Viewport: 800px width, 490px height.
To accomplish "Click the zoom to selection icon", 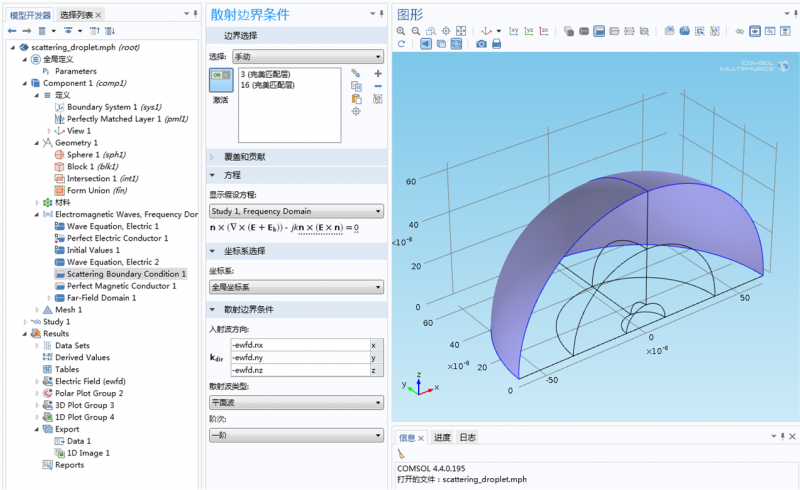I will 356,111.
